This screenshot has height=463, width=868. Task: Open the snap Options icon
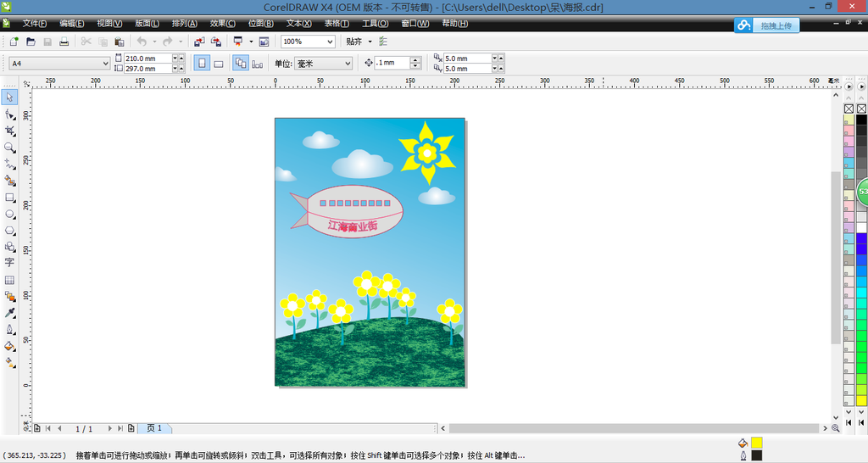point(383,42)
